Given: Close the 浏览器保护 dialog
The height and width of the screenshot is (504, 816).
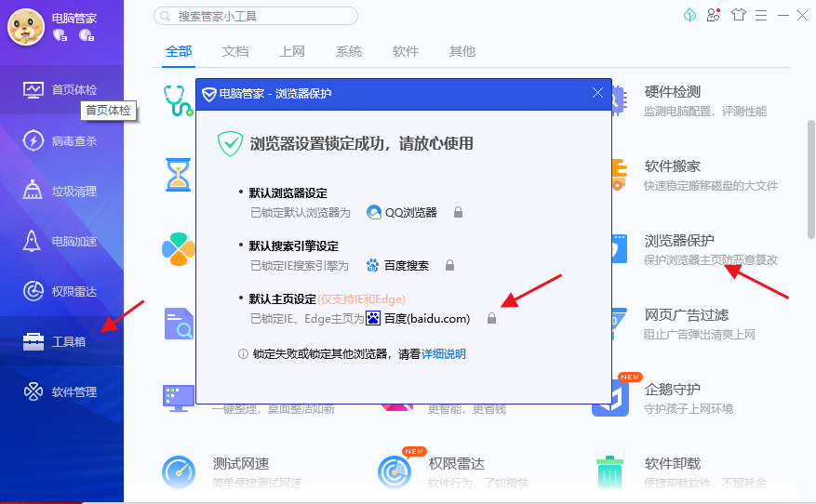Looking at the screenshot, I should tap(597, 93).
